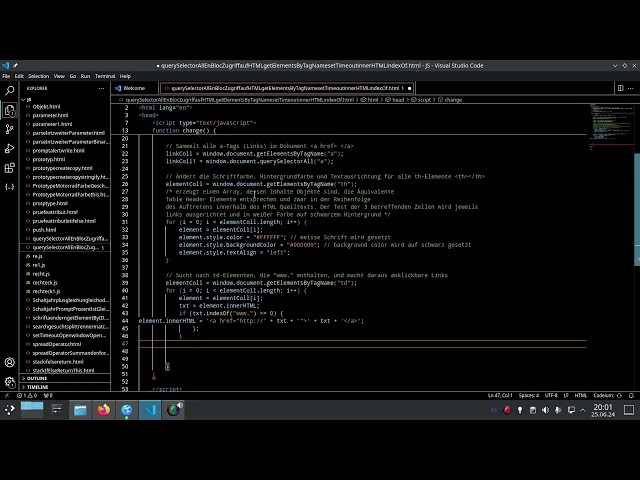This screenshot has height=480, width=640.
Task: Open the globe app with audio indicator
Action: click(173, 410)
